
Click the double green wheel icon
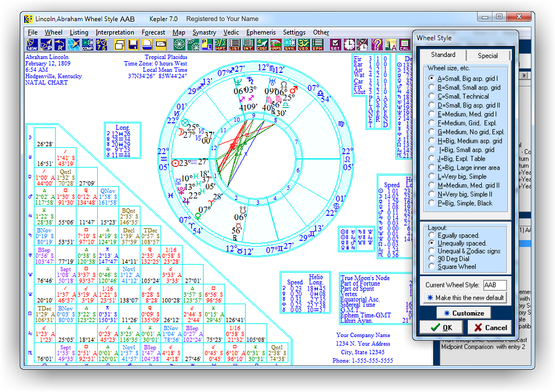click(x=193, y=45)
